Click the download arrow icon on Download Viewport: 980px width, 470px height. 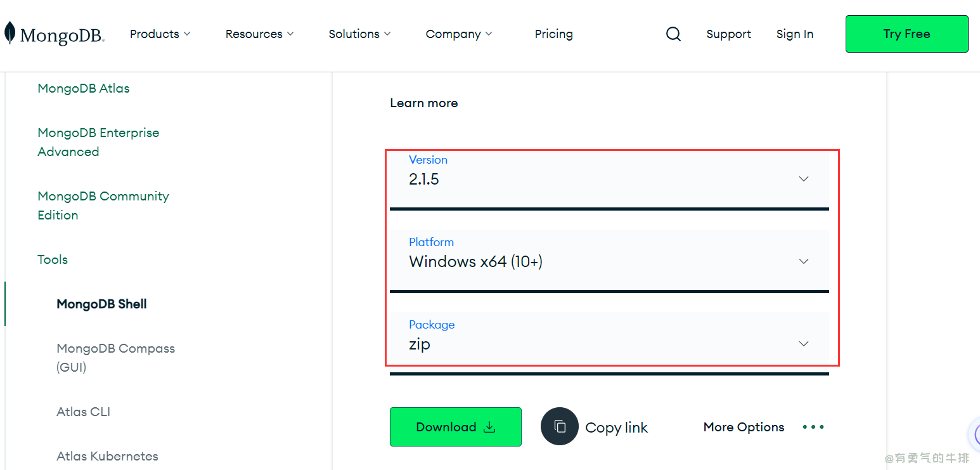(x=489, y=427)
